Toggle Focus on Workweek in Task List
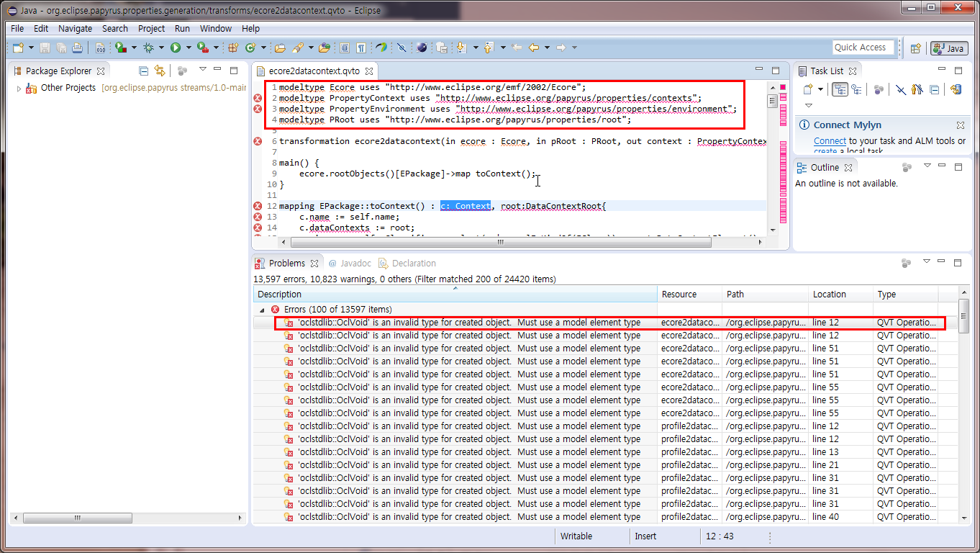Screen dimensions: 980x553 click(x=879, y=89)
